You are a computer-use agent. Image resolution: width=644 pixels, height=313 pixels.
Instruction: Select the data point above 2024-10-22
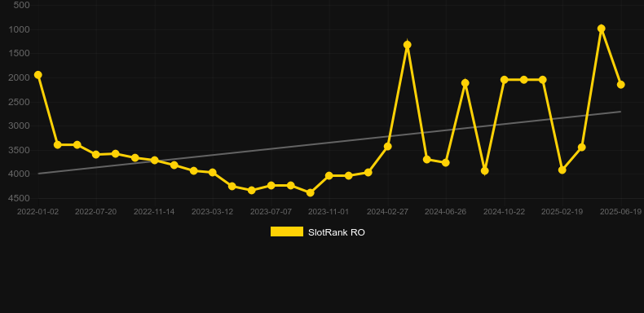click(505, 80)
